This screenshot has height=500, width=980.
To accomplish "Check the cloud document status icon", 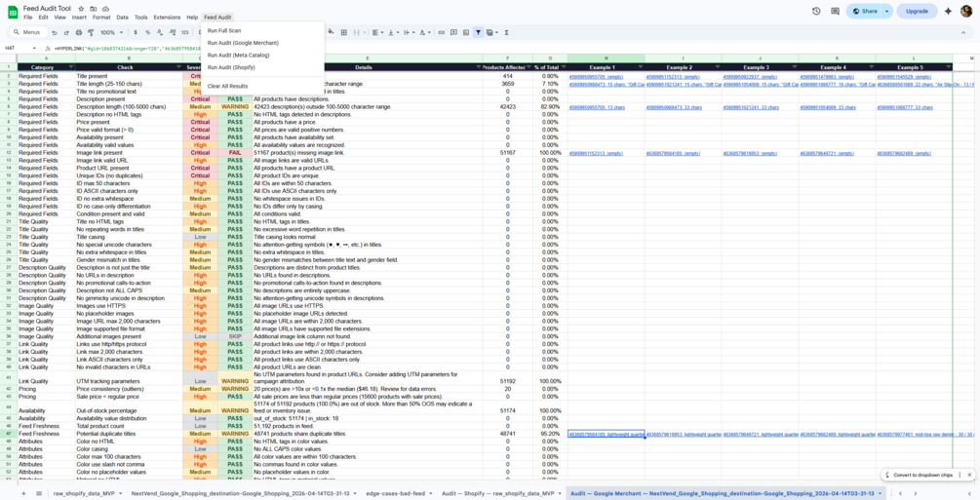I will click(105, 9).
